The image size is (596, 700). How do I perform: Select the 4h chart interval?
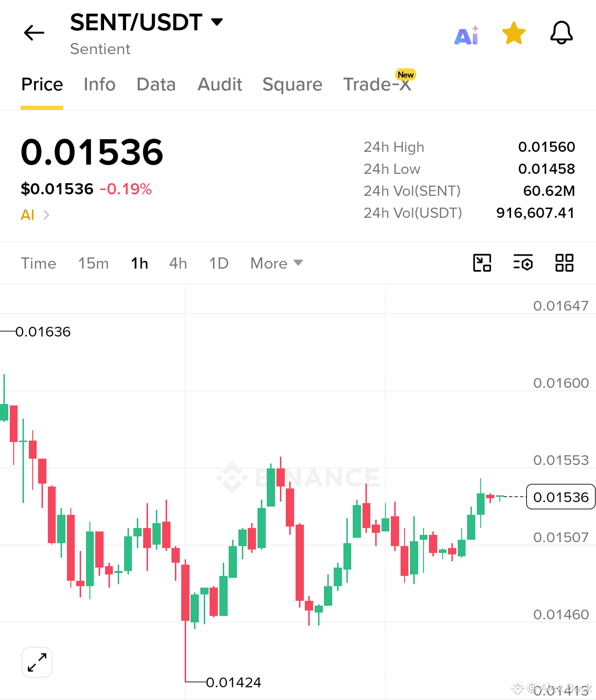pos(178,263)
